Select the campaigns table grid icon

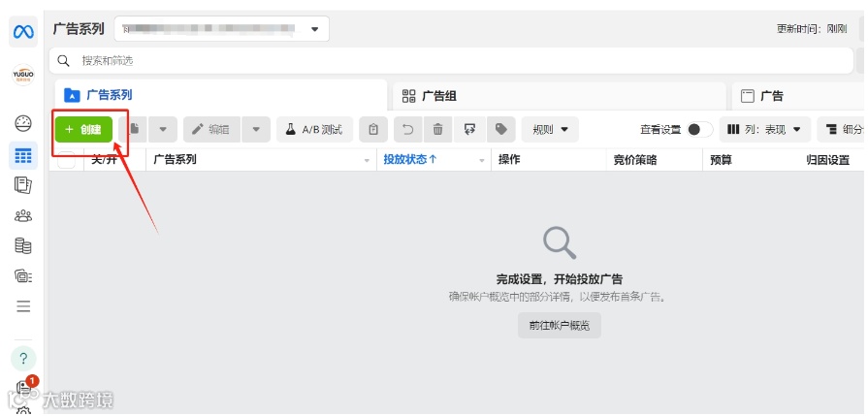click(x=23, y=155)
